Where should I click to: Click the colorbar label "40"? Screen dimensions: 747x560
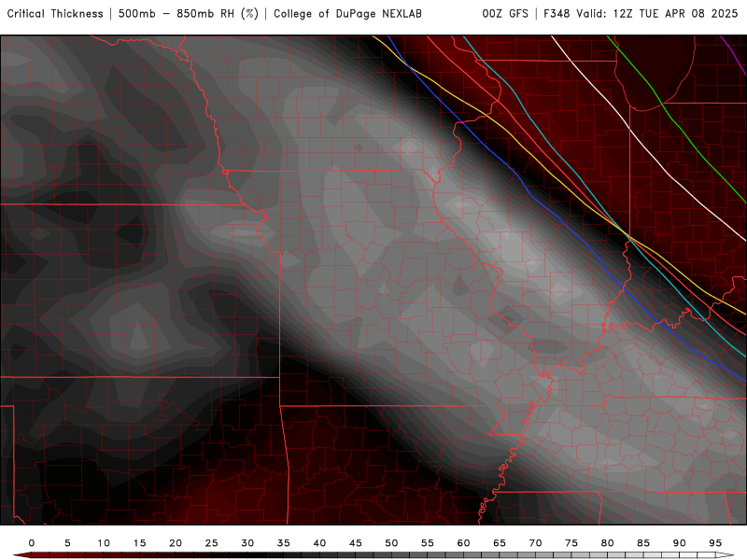pyautogui.click(x=319, y=543)
